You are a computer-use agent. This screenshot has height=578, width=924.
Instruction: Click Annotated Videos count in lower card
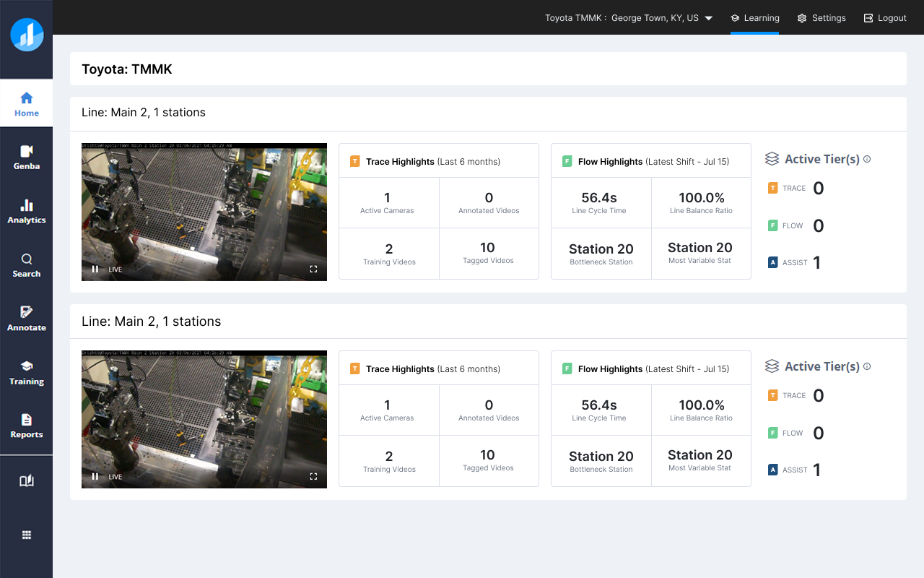tap(489, 405)
